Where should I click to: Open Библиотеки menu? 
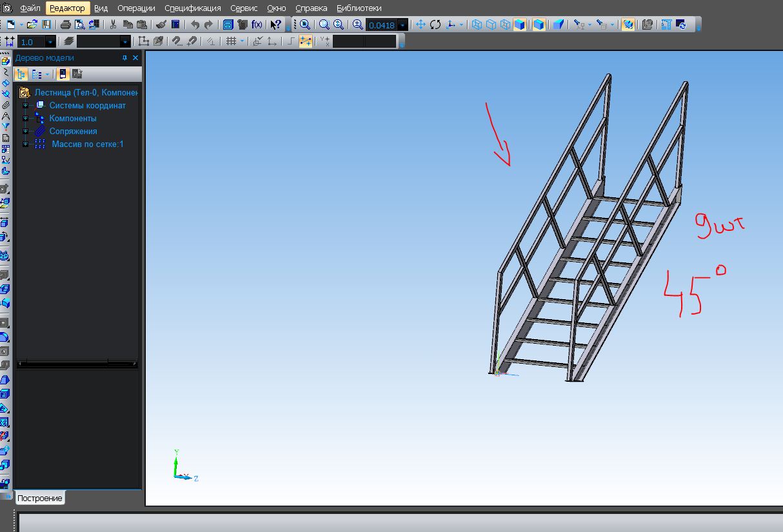(x=359, y=8)
